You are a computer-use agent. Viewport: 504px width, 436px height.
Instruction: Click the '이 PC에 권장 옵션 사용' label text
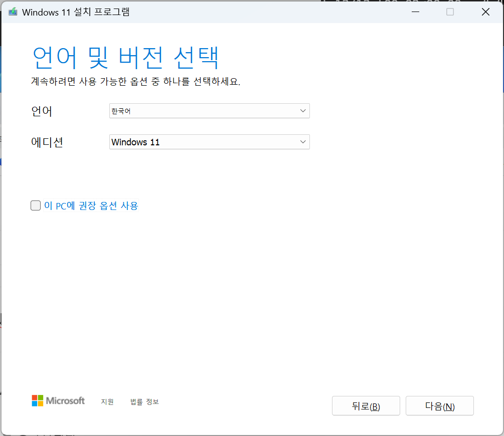click(x=91, y=205)
